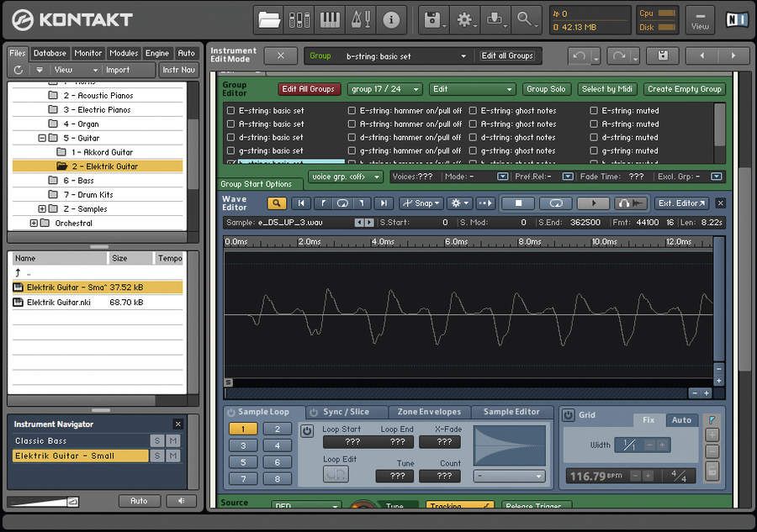Check E-string: muted group

pos(593,110)
